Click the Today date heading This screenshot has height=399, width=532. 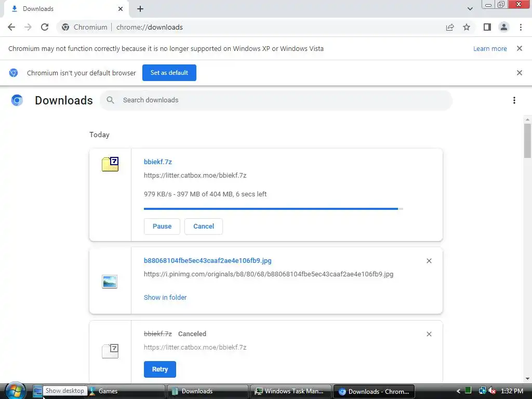(x=99, y=135)
